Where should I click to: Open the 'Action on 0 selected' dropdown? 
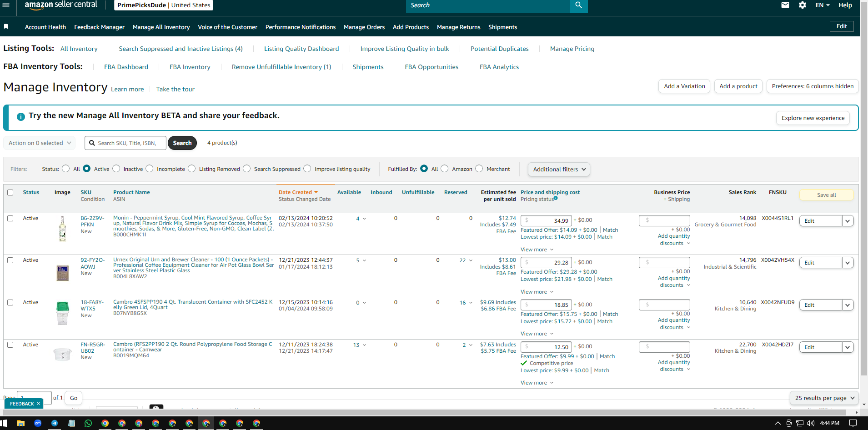point(40,143)
